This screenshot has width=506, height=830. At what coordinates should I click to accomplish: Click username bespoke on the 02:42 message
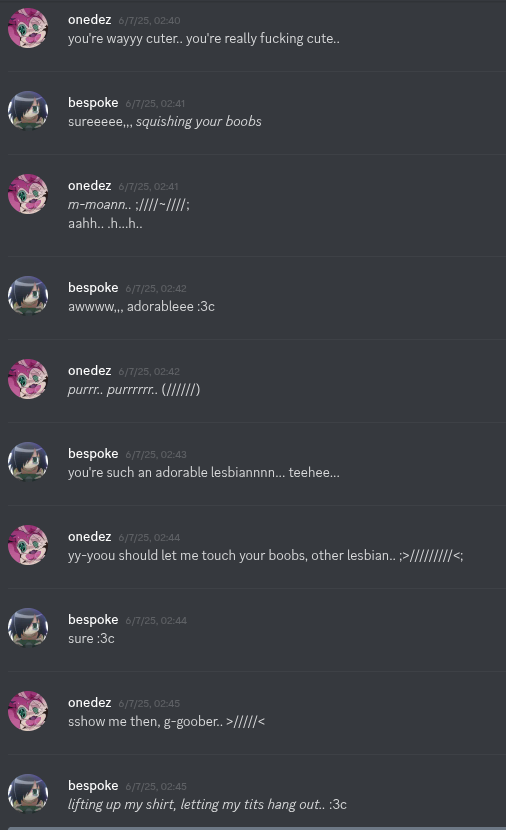pyautogui.click(x=93, y=287)
